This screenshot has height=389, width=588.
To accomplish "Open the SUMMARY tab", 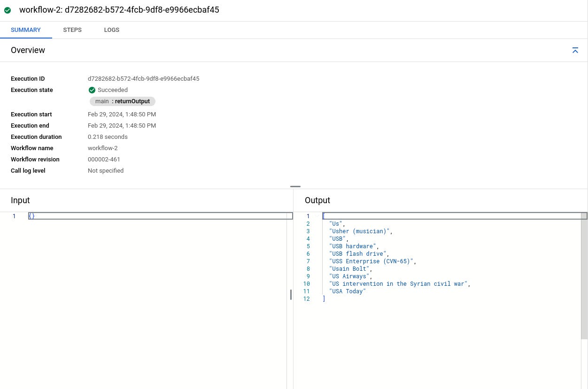I will (x=26, y=30).
